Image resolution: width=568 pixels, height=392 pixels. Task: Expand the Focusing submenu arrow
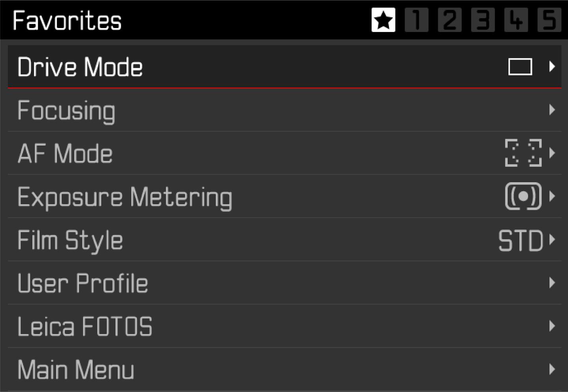(x=552, y=110)
